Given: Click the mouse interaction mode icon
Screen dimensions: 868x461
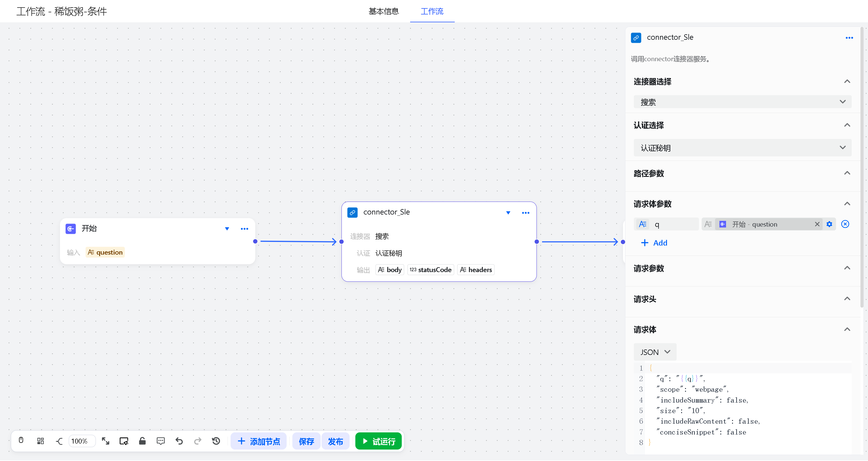Looking at the screenshot, I should click(x=21, y=441).
